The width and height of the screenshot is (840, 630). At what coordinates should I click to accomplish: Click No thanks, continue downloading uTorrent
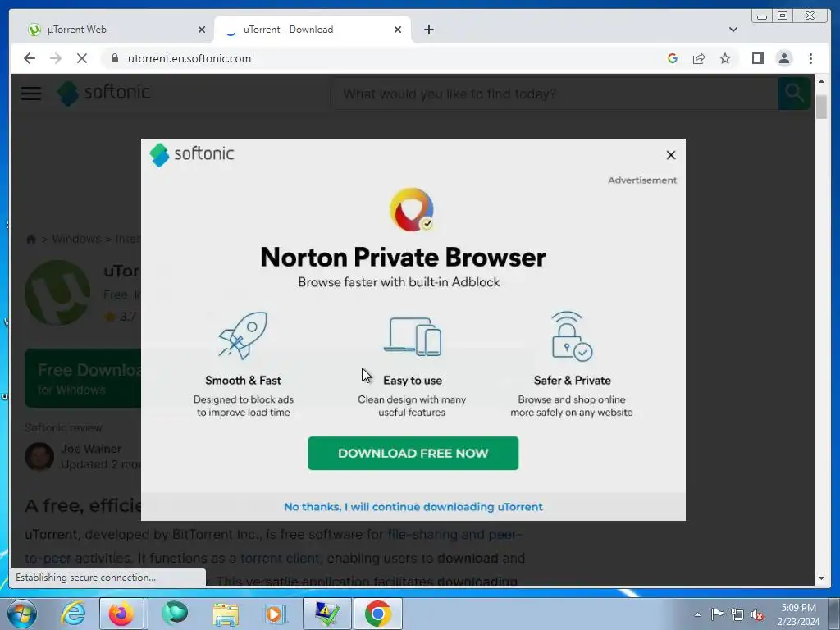413,507
